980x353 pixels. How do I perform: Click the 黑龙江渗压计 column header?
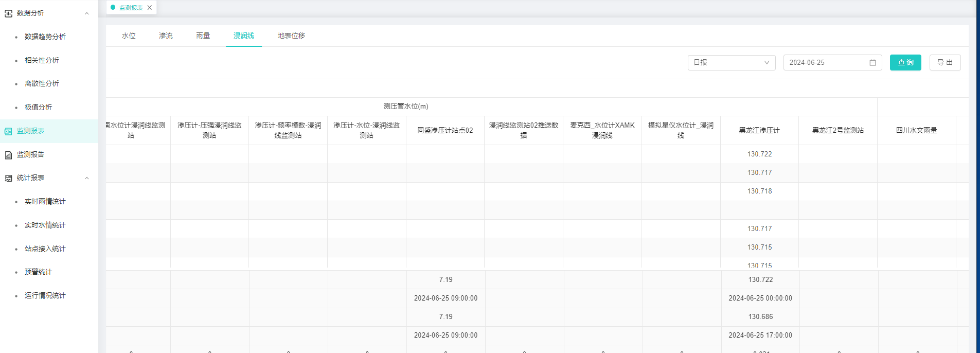click(x=759, y=131)
